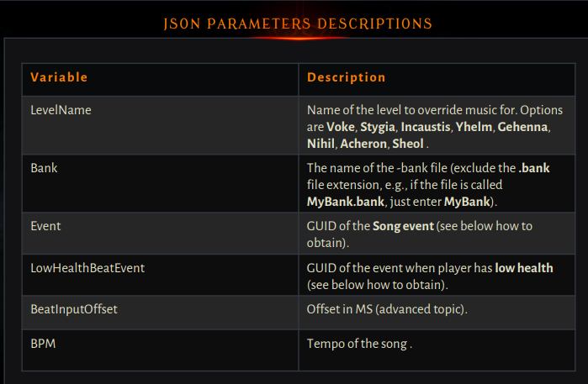
Task: Click the bold Song event text
Action: (x=400, y=226)
